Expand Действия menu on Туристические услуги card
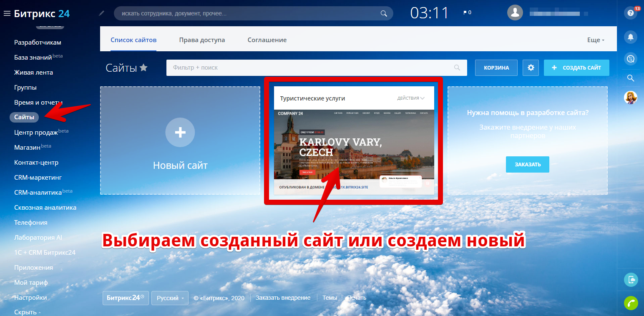This screenshot has height=316, width=644. [x=411, y=98]
